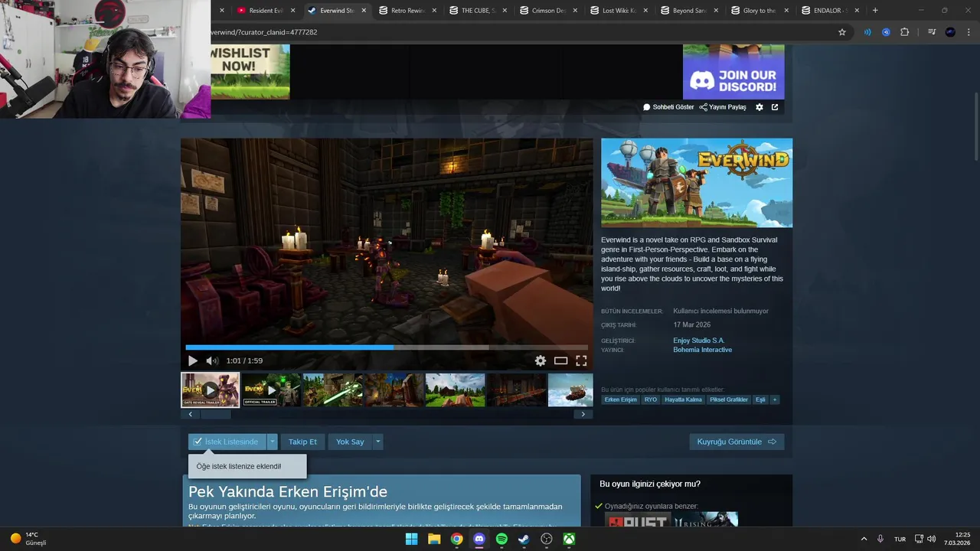Open the browser extensions puzzle icon
Screen dimensions: 980x551
coord(904,32)
